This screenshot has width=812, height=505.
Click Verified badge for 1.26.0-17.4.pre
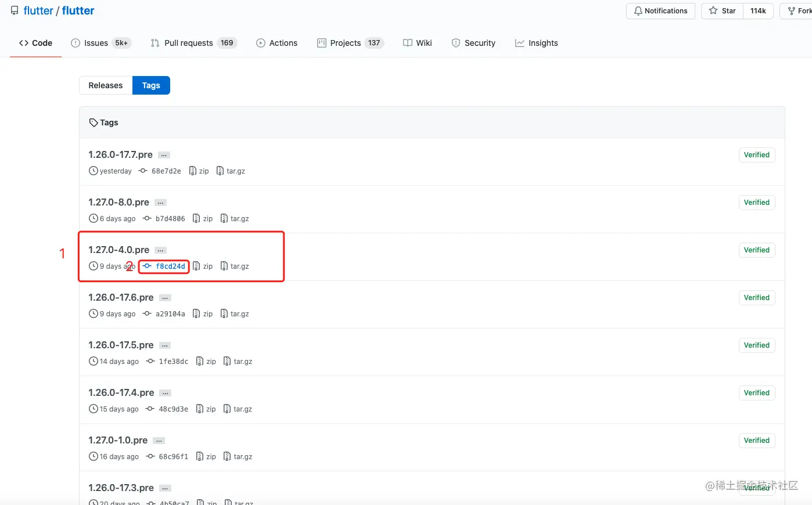(757, 393)
